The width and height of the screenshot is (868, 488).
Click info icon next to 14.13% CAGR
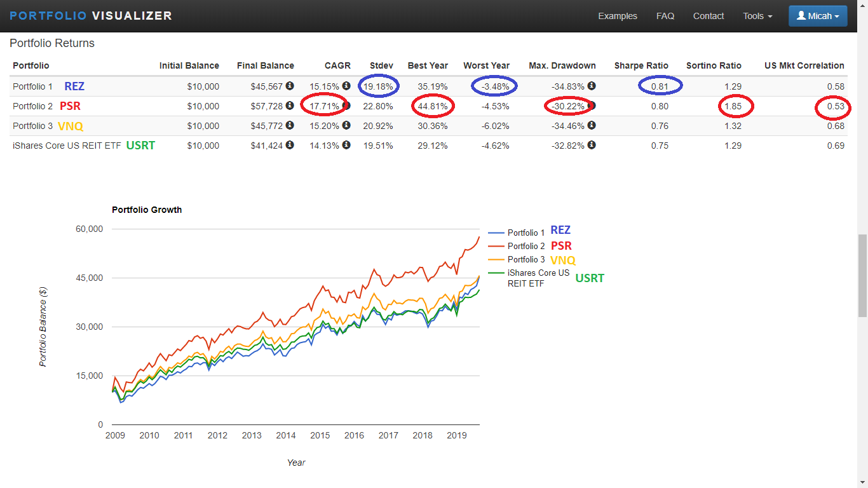pos(346,145)
